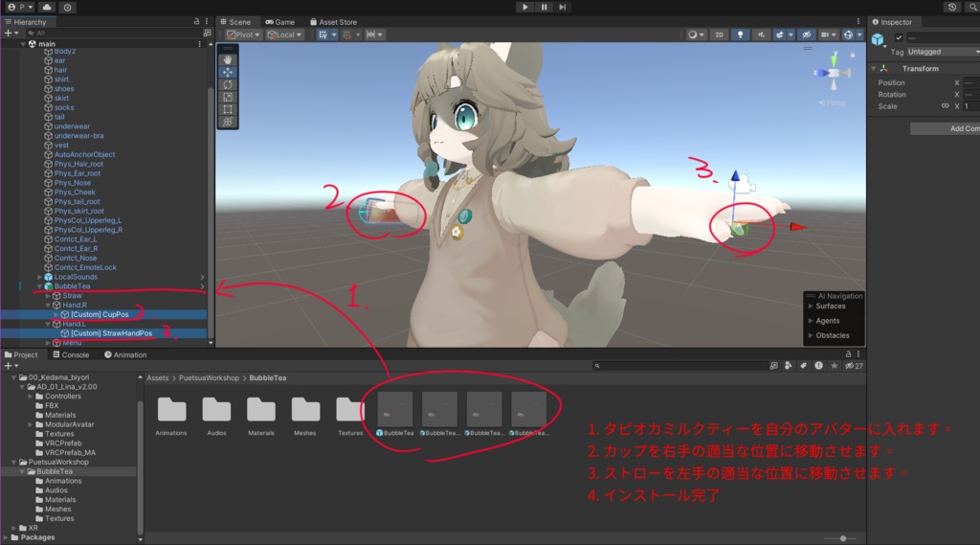Click PuetsuaWorkshop in the breadcrumb path
This screenshot has height=545, width=980.
(209, 378)
